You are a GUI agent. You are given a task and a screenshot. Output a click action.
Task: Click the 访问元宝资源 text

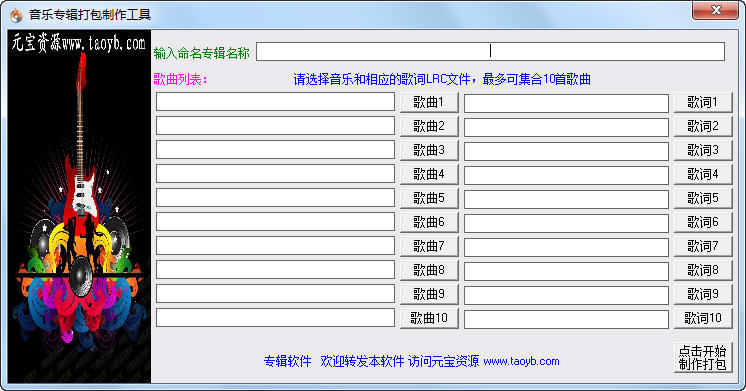tap(443, 362)
